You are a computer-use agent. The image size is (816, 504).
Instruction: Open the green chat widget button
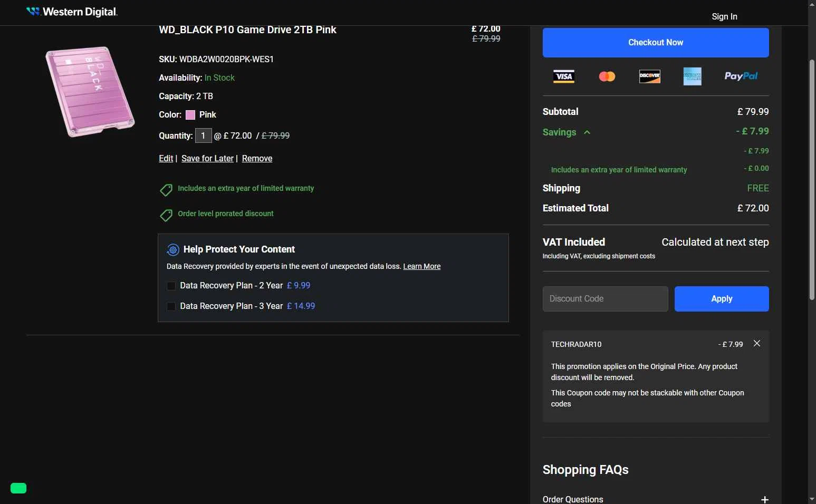coord(18,488)
